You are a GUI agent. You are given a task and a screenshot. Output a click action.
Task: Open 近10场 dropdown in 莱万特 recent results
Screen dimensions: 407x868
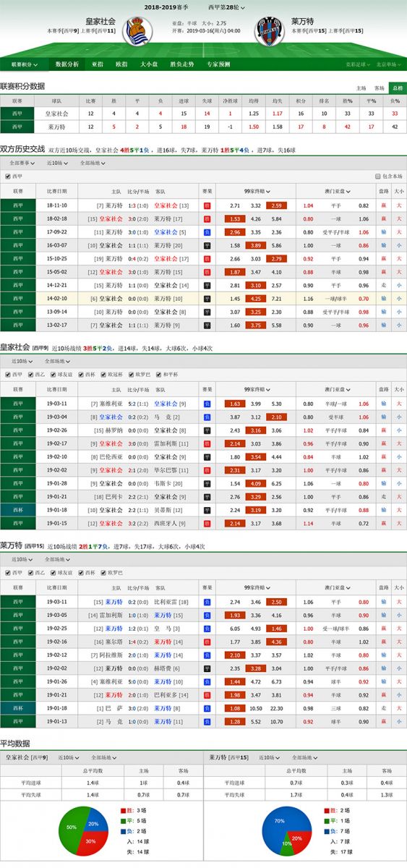pos(22,559)
